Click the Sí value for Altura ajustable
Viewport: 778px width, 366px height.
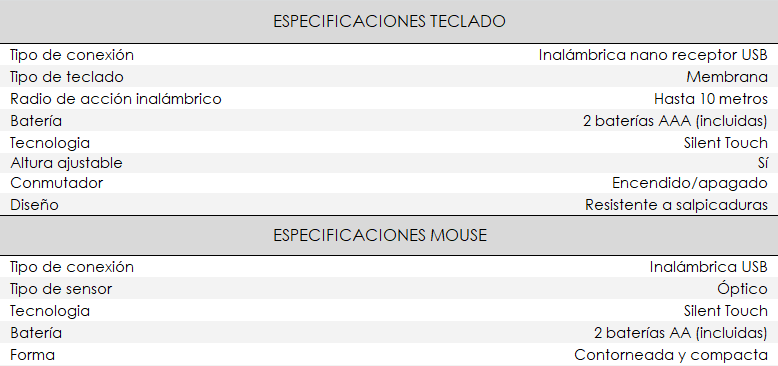click(763, 163)
